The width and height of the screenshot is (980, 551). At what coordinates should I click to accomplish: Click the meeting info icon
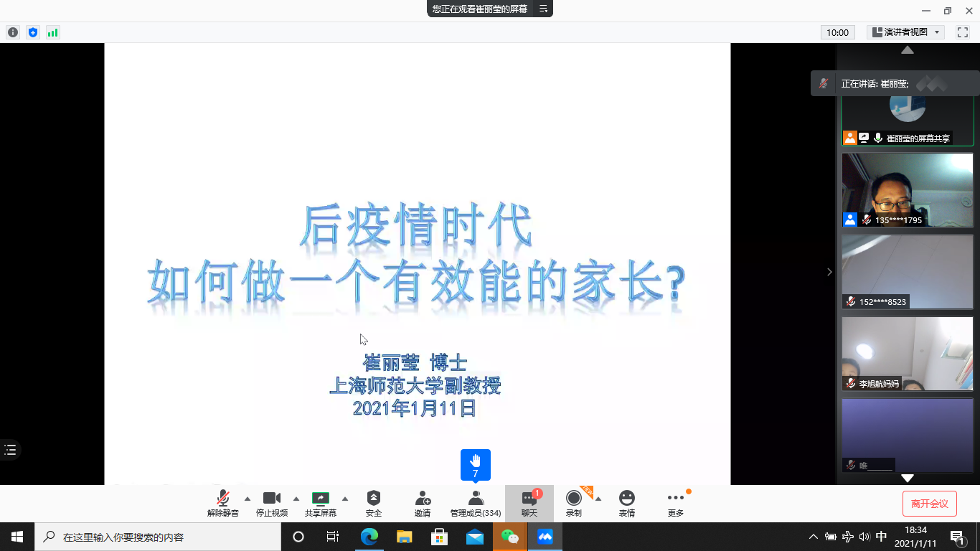(x=13, y=32)
